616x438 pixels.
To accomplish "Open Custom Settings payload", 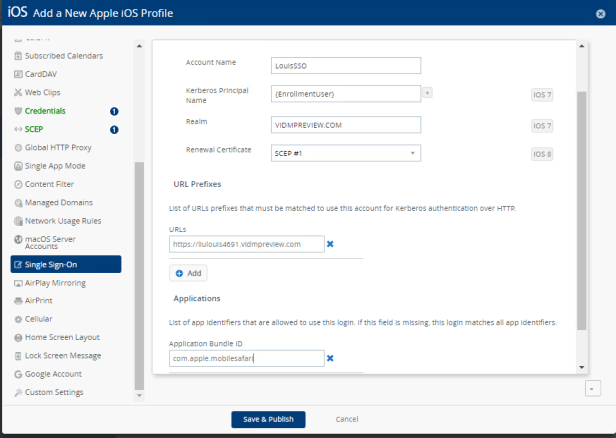I will (55, 390).
